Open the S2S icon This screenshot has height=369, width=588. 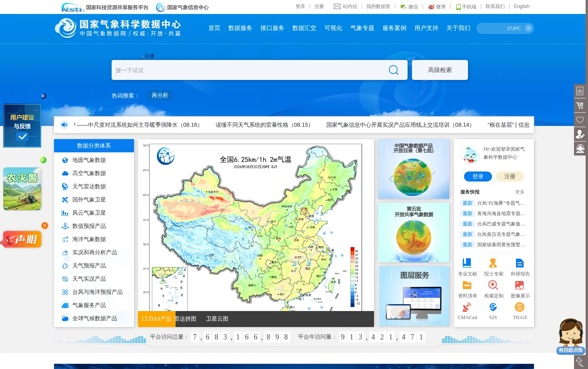coord(493,307)
